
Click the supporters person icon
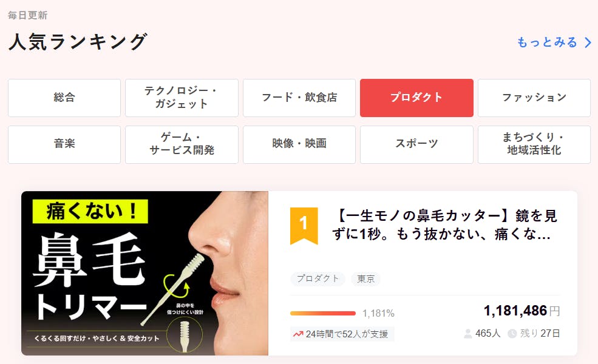[467, 334]
